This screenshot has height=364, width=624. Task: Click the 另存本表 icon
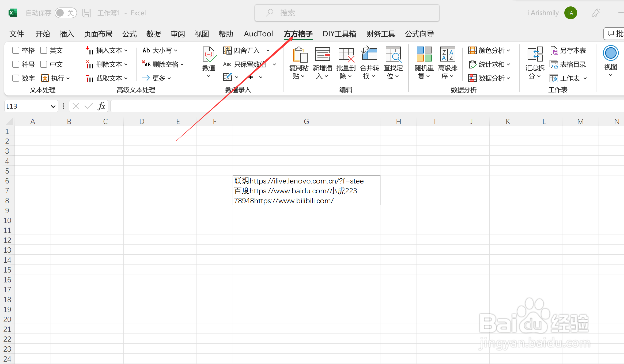click(554, 50)
